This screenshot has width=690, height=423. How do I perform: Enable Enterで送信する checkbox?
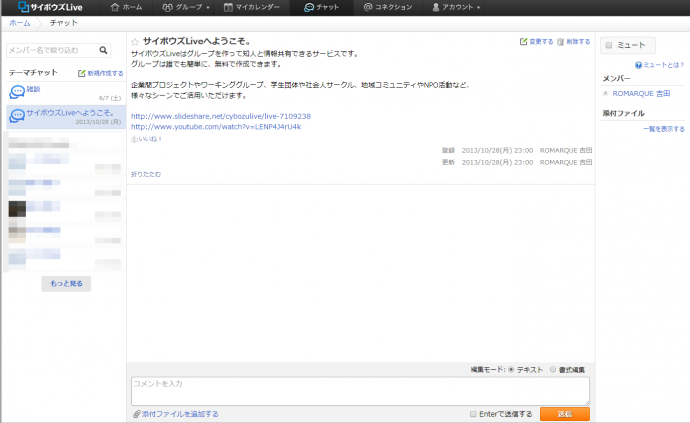pos(475,413)
